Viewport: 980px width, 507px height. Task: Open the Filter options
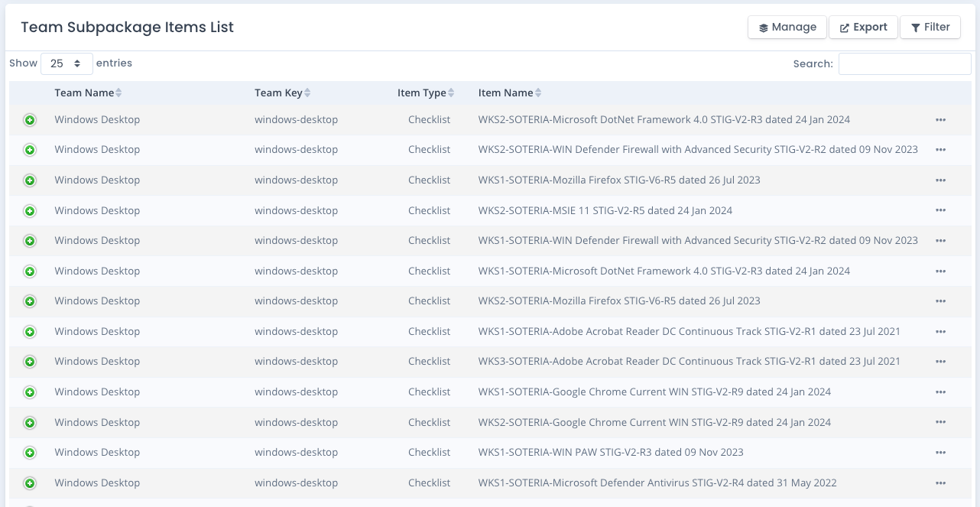tap(930, 27)
